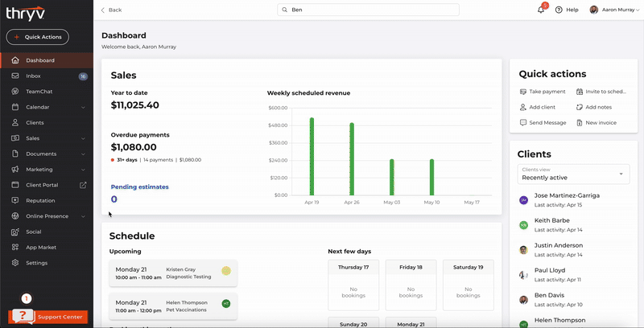Click the Sales icon in sidebar
Viewport: 644px width, 328px height.
click(x=15, y=138)
